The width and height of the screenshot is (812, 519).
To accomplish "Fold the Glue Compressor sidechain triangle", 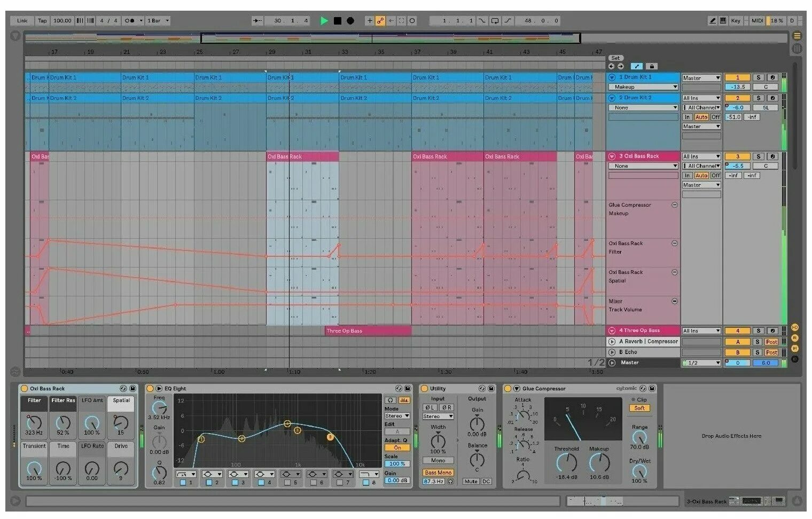I will (x=517, y=389).
